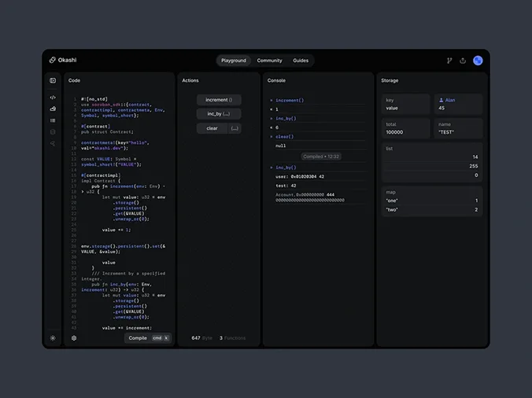The width and height of the screenshot is (532, 398).
Task: Click the Alan 45 storage card
Action: (x=458, y=104)
